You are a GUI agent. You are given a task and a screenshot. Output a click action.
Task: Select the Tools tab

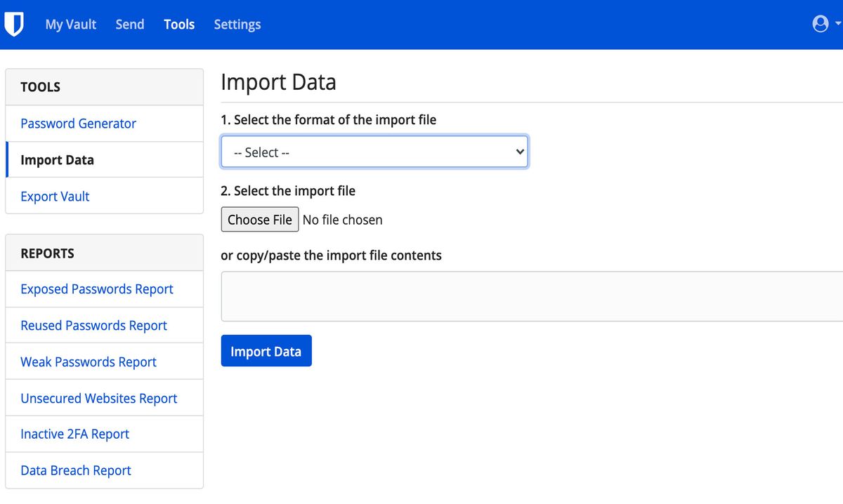point(179,24)
